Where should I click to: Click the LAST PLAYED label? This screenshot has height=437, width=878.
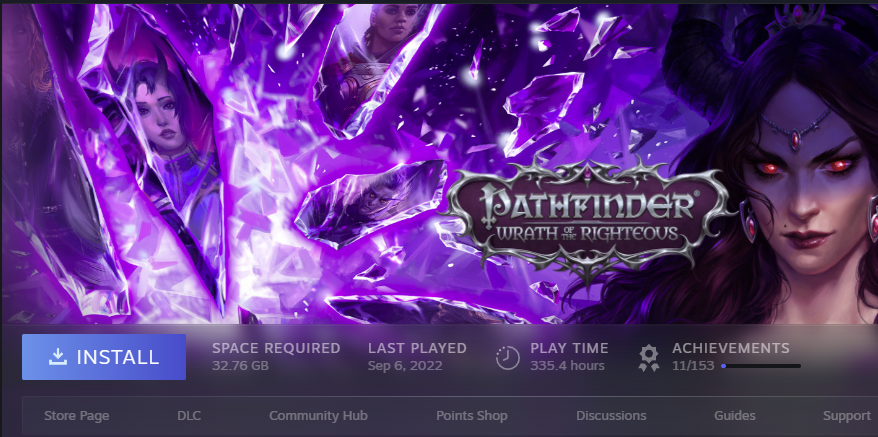(x=417, y=348)
